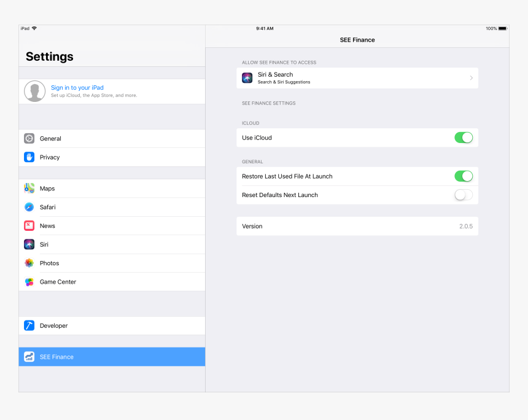Click the SEE Finance app icon beside Siri & Search

247,77
